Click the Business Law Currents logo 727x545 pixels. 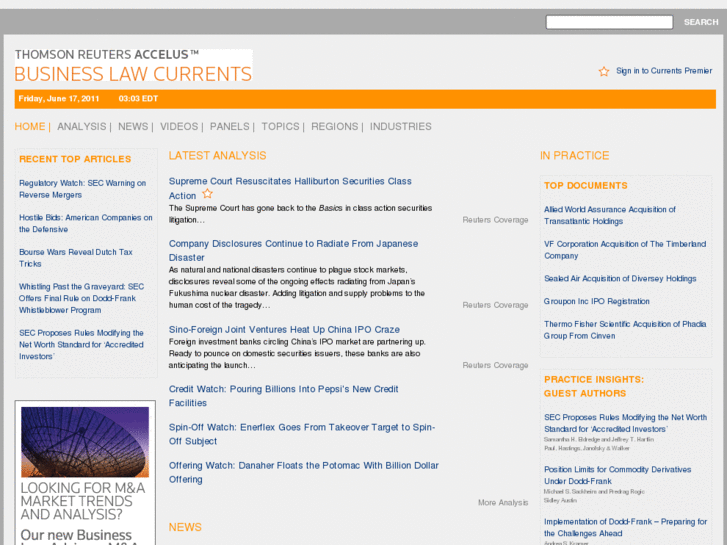tap(134, 65)
